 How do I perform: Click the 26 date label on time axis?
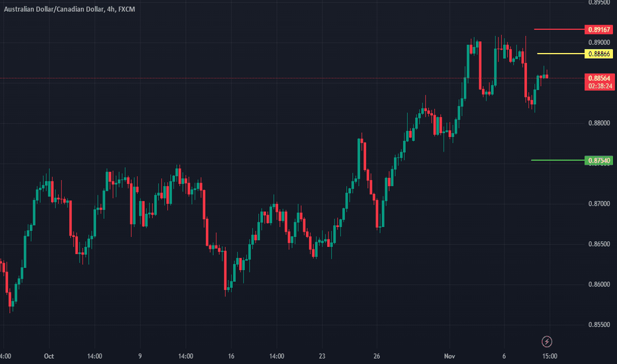[377, 356]
